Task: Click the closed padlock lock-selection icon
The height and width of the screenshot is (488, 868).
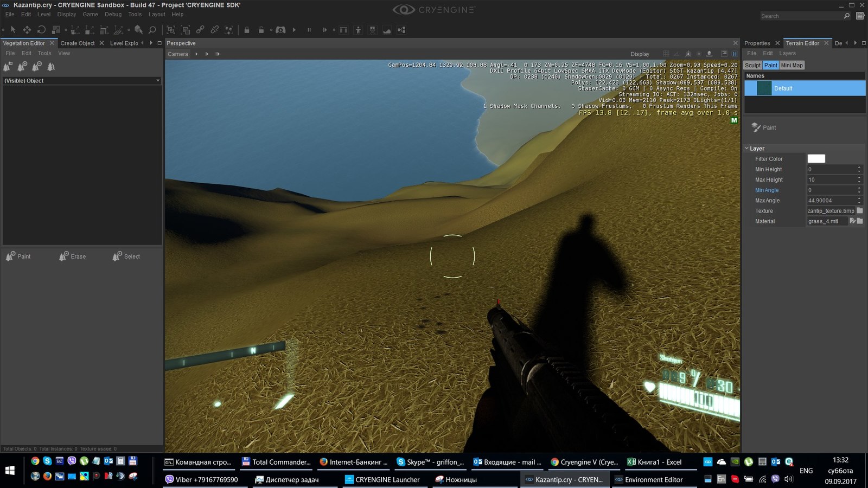Action: (x=247, y=30)
